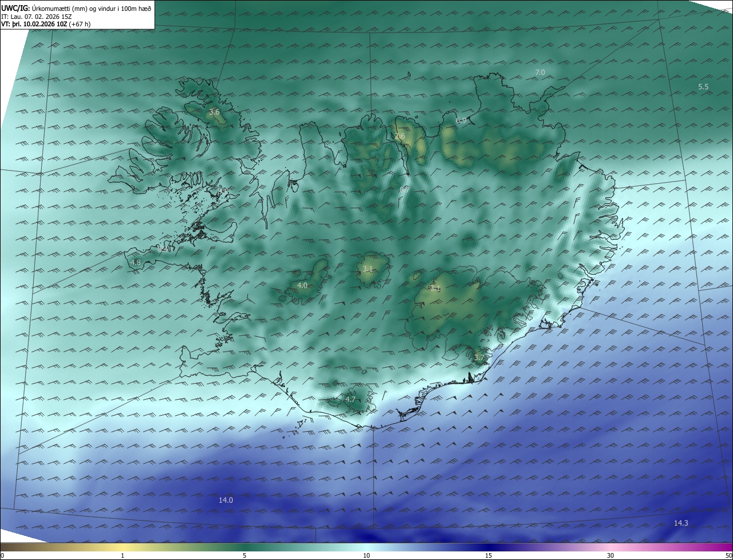Screen dimensions: 733x560
Task: Click the '14.3' value label on the map
Action: pyautogui.click(x=681, y=523)
